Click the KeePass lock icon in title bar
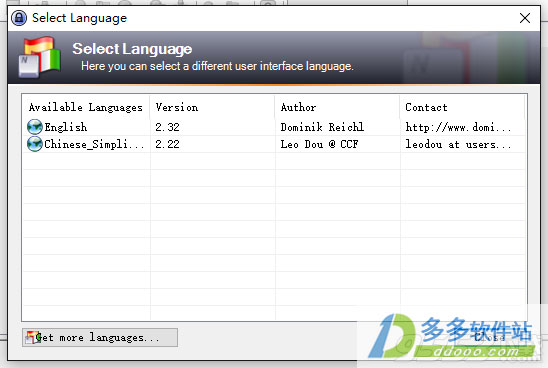The height and width of the screenshot is (368, 548). coord(19,18)
